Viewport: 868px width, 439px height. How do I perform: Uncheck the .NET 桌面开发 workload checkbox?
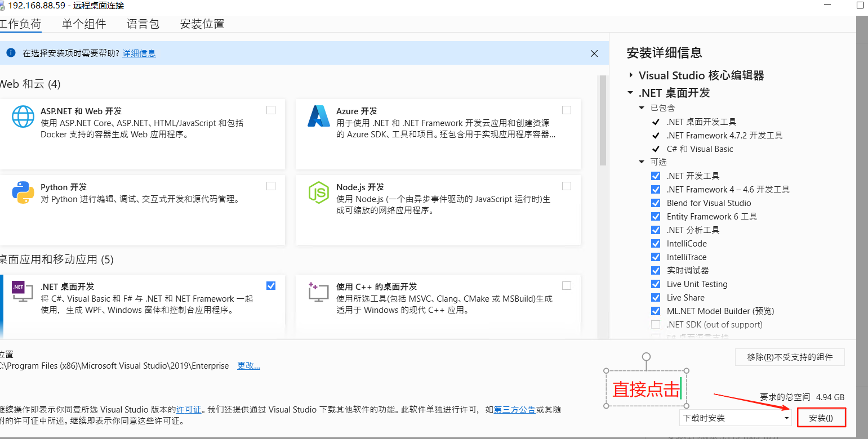(271, 285)
